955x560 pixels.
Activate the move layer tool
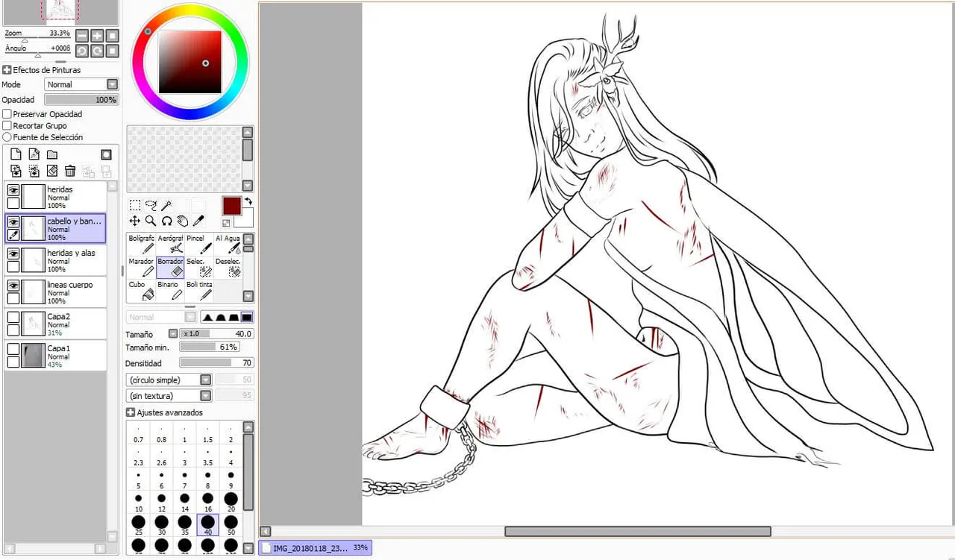135,221
